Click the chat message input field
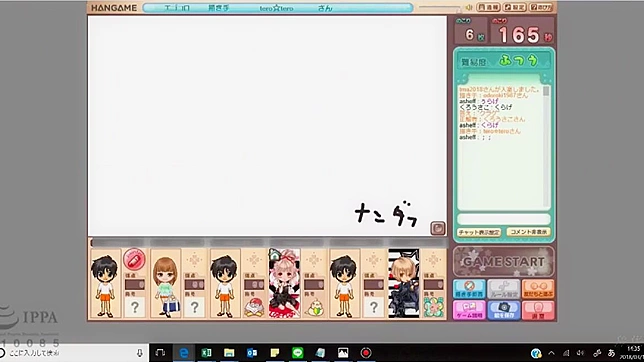The height and width of the screenshot is (362, 644). [504, 219]
